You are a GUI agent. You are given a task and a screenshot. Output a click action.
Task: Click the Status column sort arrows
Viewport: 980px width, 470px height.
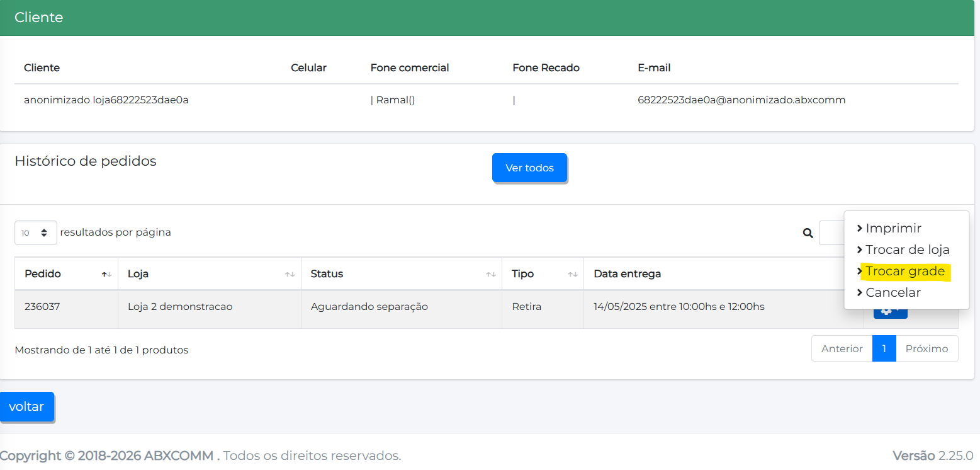491,274
